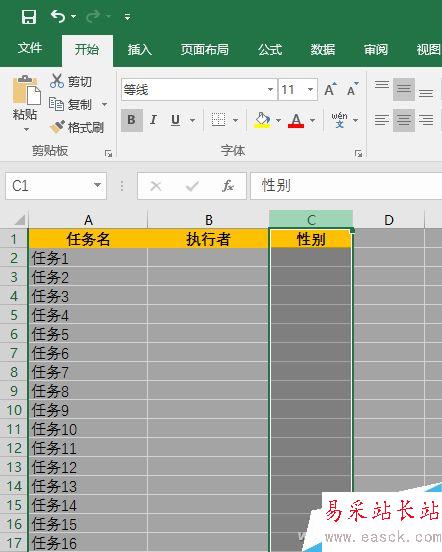The image size is (442, 552).
Task: Expand the phonetic guide options arrow
Action: pos(356,120)
